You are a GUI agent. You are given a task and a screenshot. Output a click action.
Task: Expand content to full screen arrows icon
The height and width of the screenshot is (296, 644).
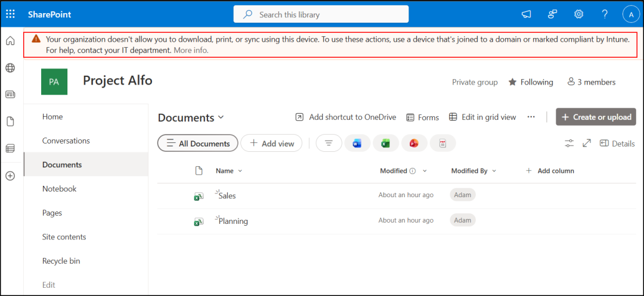[587, 144]
